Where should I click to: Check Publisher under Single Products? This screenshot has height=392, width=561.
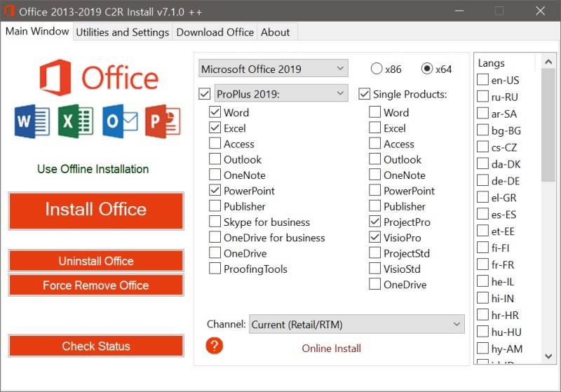click(374, 206)
